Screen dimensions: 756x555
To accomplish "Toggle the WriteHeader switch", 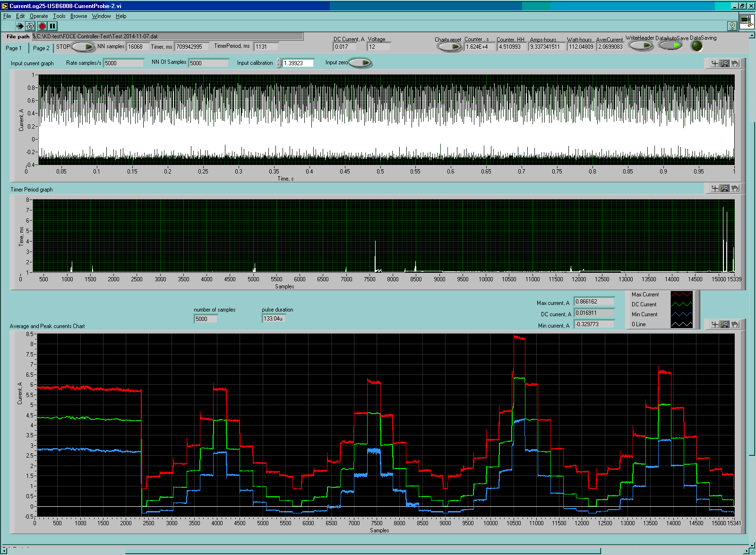I will pyautogui.click(x=642, y=45).
